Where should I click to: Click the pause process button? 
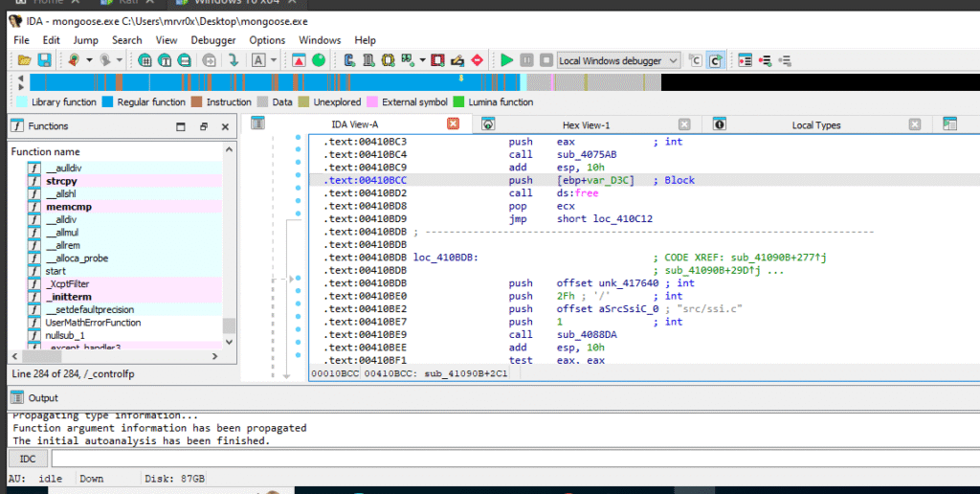pyautogui.click(x=527, y=60)
